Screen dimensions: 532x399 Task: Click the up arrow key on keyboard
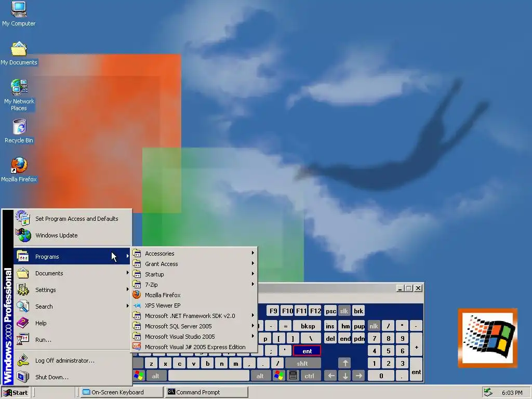345,363
